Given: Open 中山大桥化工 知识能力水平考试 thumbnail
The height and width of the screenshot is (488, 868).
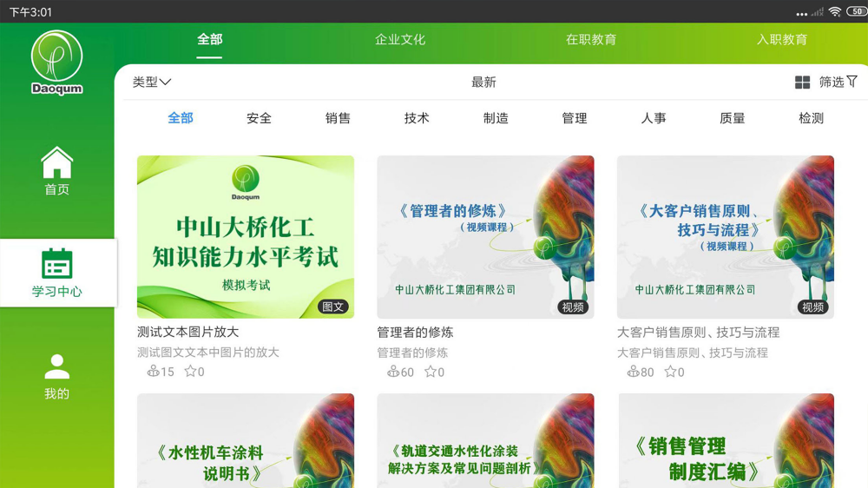Looking at the screenshot, I should click(246, 237).
